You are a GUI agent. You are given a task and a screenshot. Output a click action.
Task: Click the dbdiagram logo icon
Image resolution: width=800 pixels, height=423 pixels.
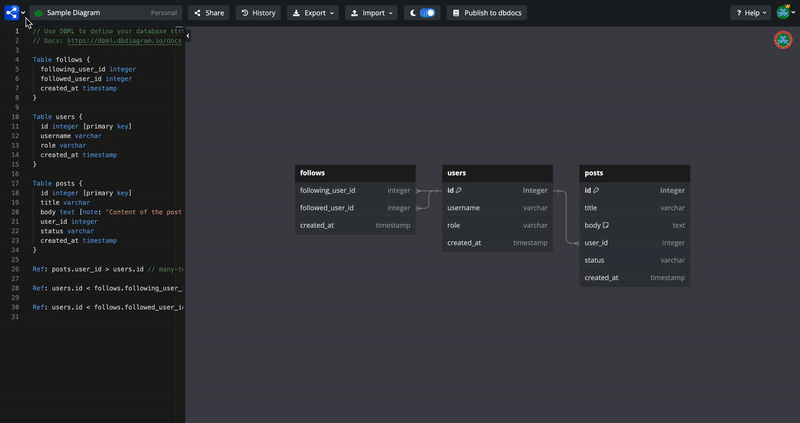point(10,13)
